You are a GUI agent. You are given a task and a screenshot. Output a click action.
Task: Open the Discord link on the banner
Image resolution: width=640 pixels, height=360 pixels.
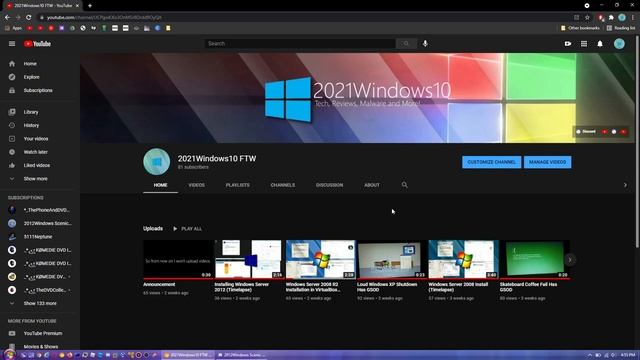click(x=586, y=131)
